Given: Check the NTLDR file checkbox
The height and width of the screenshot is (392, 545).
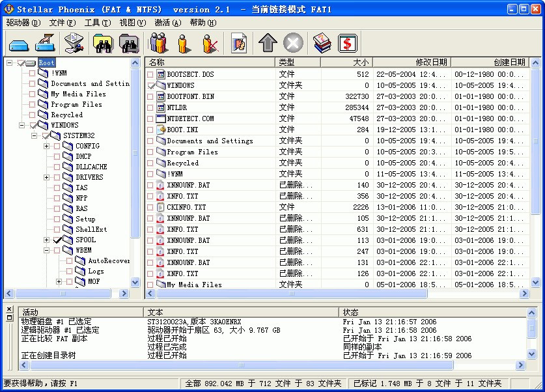Looking at the screenshot, I should coord(150,107).
